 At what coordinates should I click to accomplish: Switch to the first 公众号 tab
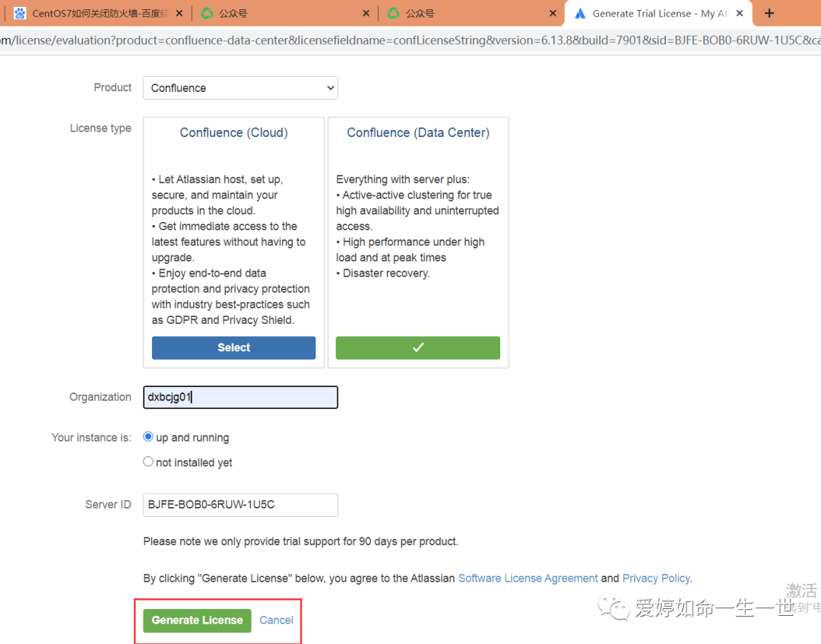tap(284, 13)
